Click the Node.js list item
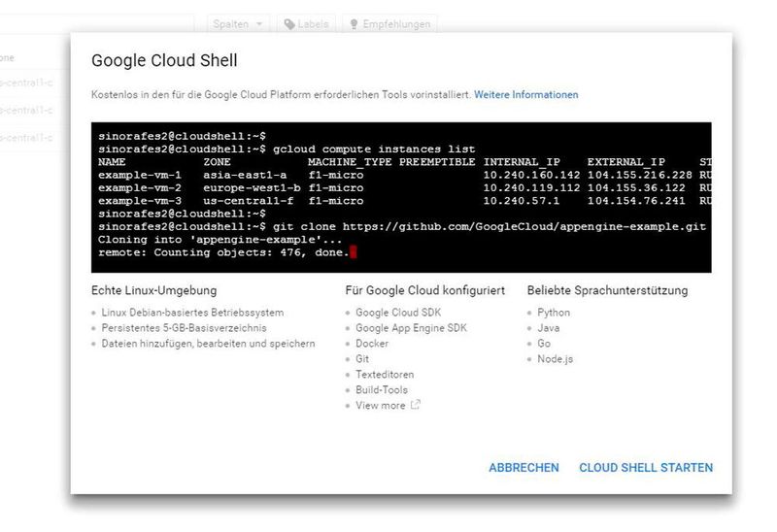Image resolution: width=777 pixels, height=532 pixels. coord(555,358)
